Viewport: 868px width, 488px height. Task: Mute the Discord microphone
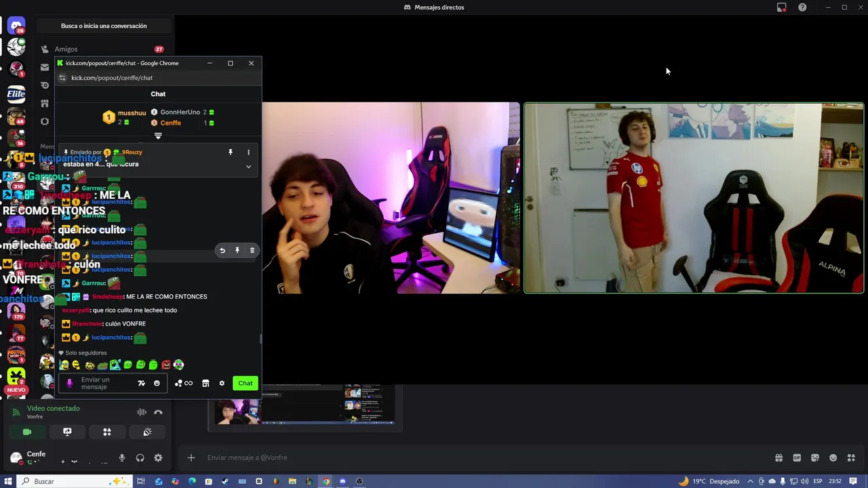pyautogui.click(x=122, y=457)
